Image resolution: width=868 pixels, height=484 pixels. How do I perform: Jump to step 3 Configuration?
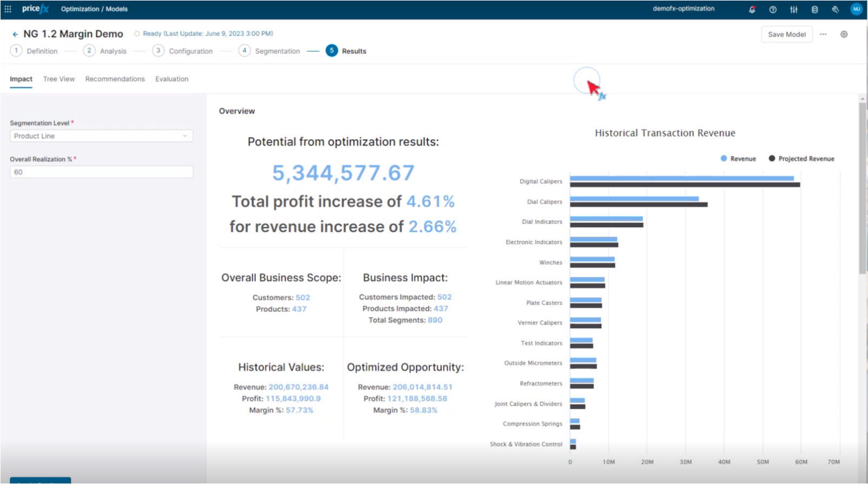183,51
